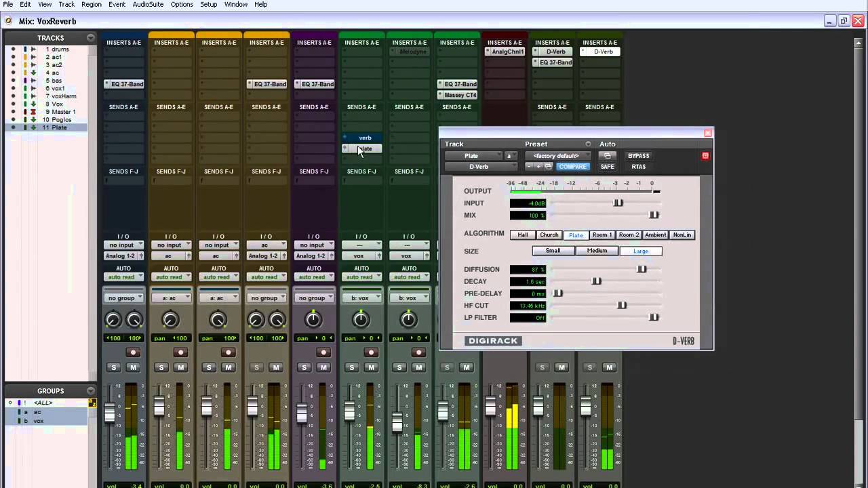Click the HF CUT slider handle
This screenshot has height=488, width=868.
621,306
